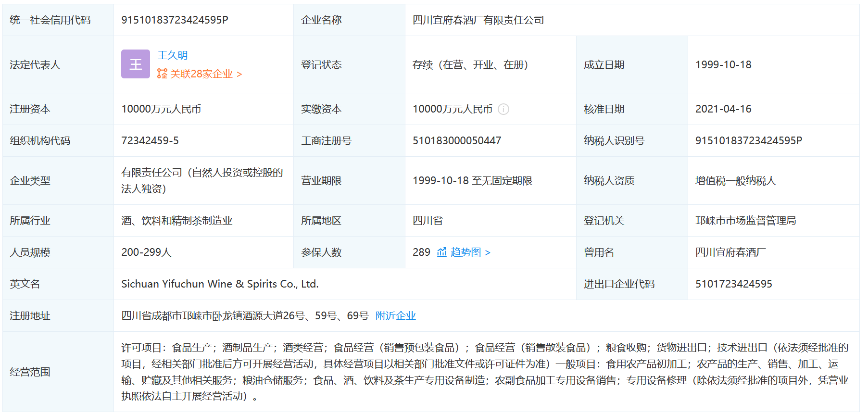
Task: Click the 企业类型 label cell
Action: point(58,181)
